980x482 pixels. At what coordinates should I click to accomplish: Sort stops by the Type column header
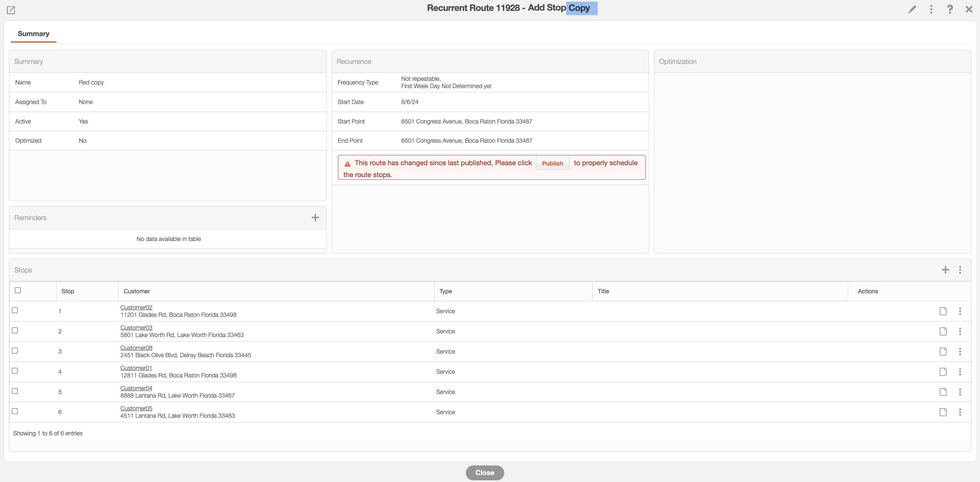[446, 291]
